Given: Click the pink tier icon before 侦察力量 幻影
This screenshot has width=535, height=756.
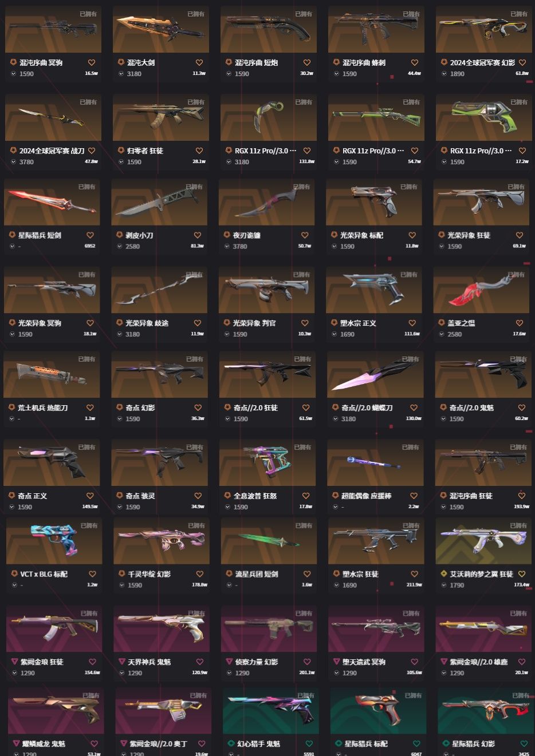Looking at the screenshot, I should pos(229,662).
